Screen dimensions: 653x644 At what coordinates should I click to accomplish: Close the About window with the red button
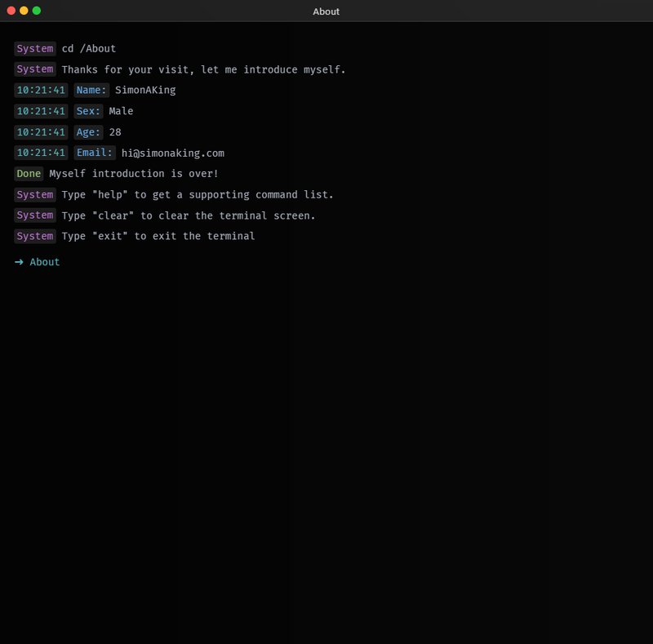pos(11,11)
